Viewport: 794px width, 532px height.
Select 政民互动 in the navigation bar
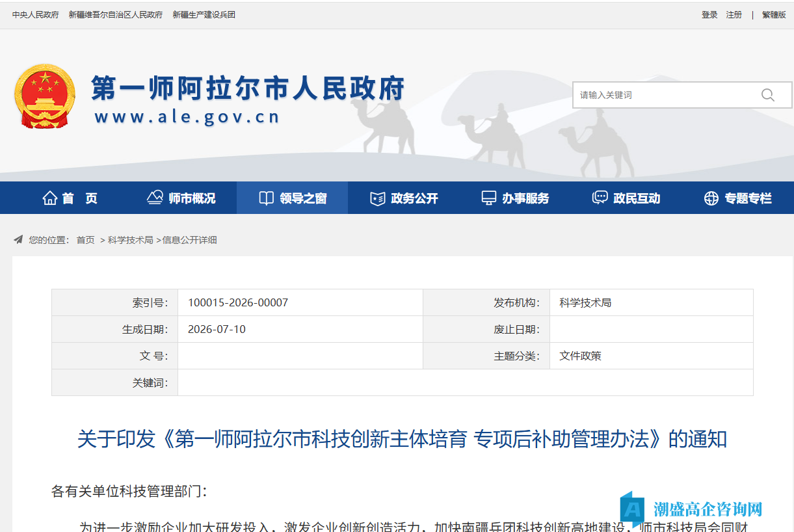[626, 198]
